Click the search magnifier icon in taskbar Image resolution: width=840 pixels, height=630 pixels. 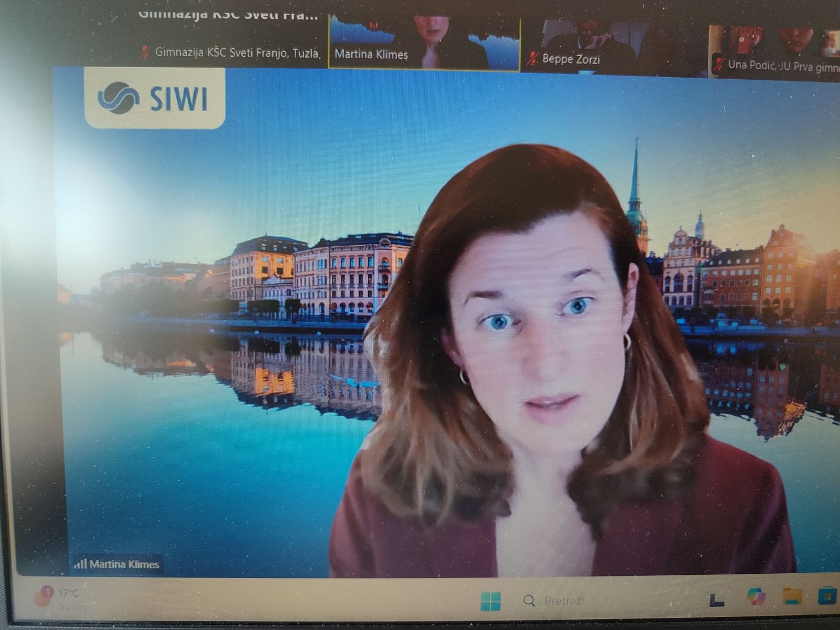[x=529, y=601]
